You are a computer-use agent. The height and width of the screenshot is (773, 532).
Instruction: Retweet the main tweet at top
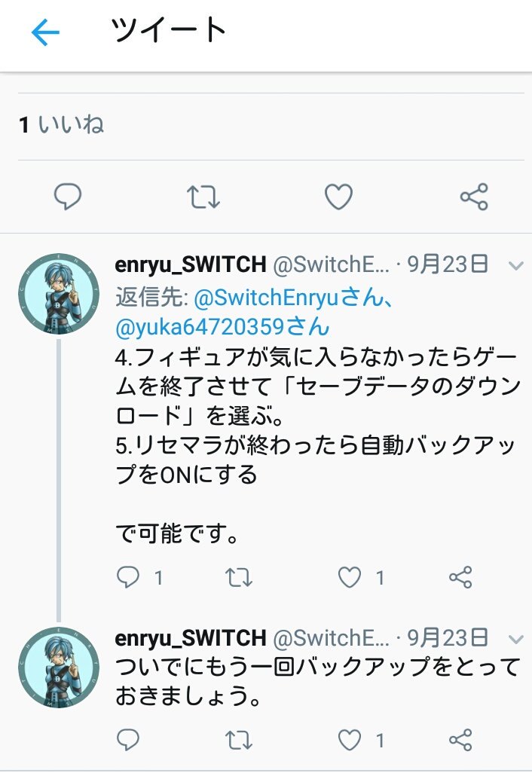click(x=203, y=197)
